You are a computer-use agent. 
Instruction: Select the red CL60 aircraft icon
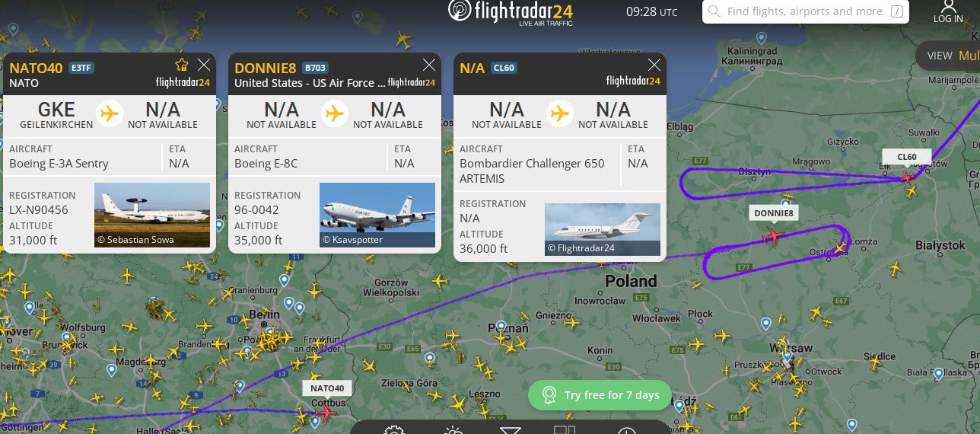pyautogui.click(x=907, y=177)
